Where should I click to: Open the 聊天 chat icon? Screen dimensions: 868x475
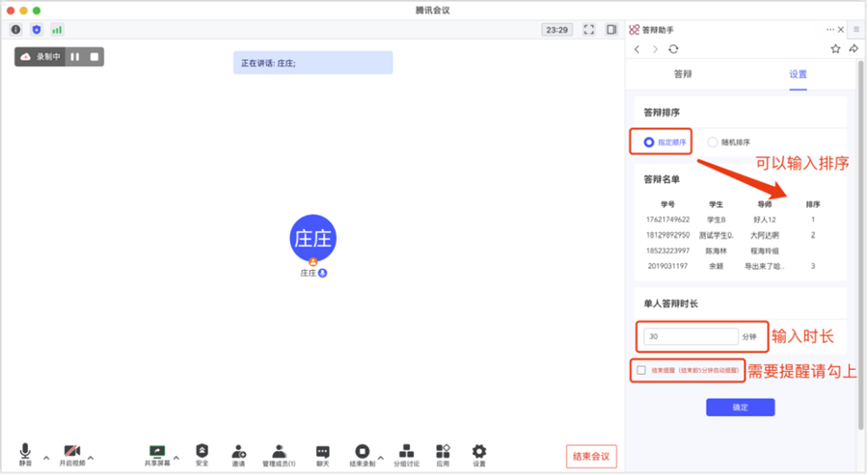click(x=322, y=452)
